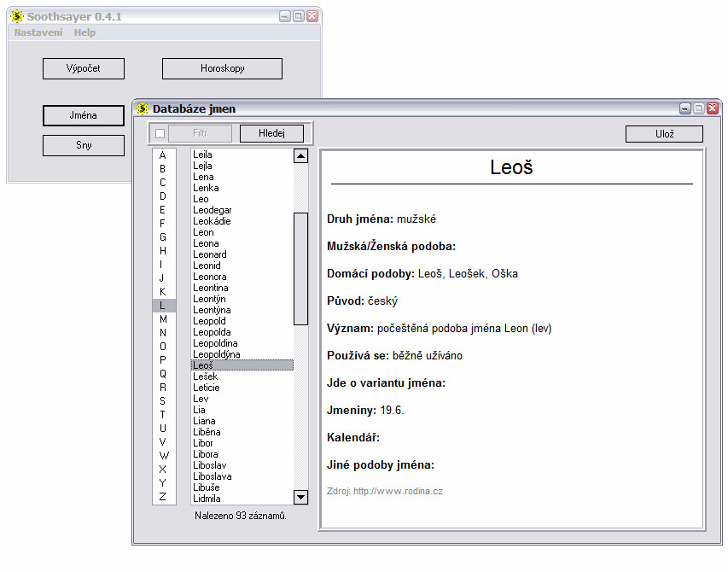This screenshot has height=572, width=728.
Task: Select the highlighted name Leoš in list
Action: point(242,365)
